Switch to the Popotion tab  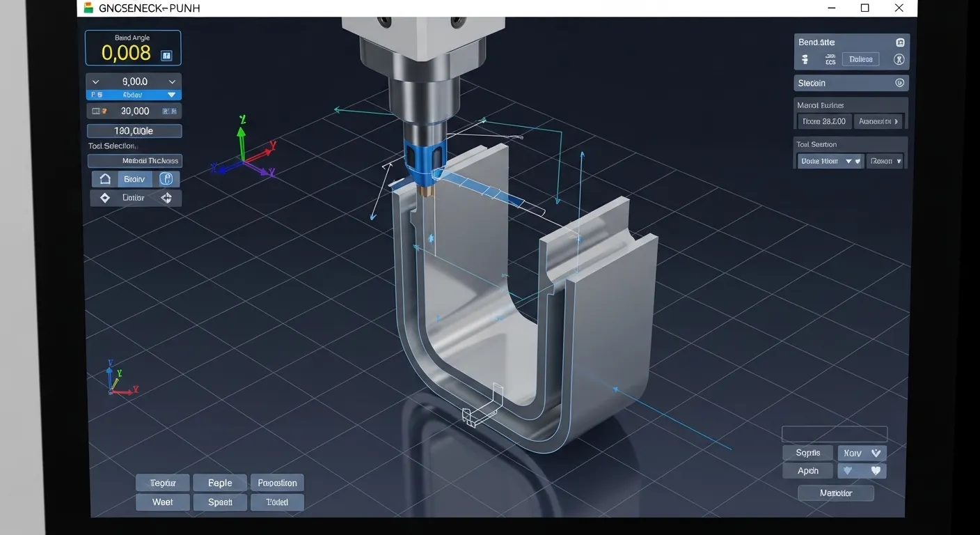pyautogui.click(x=277, y=483)
